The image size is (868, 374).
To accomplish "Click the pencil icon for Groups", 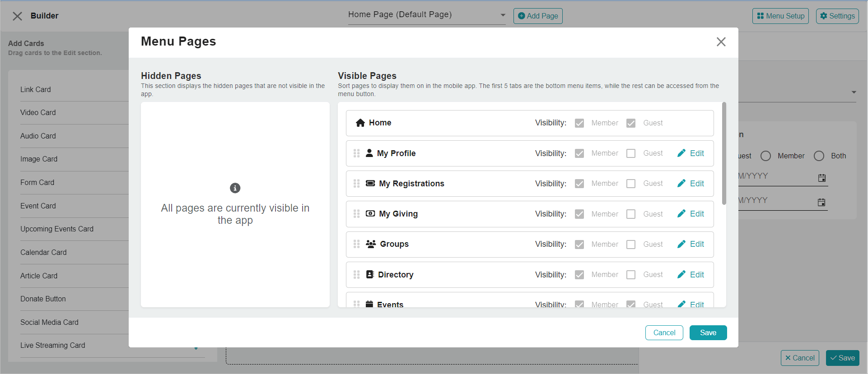I will coord(681,244).
